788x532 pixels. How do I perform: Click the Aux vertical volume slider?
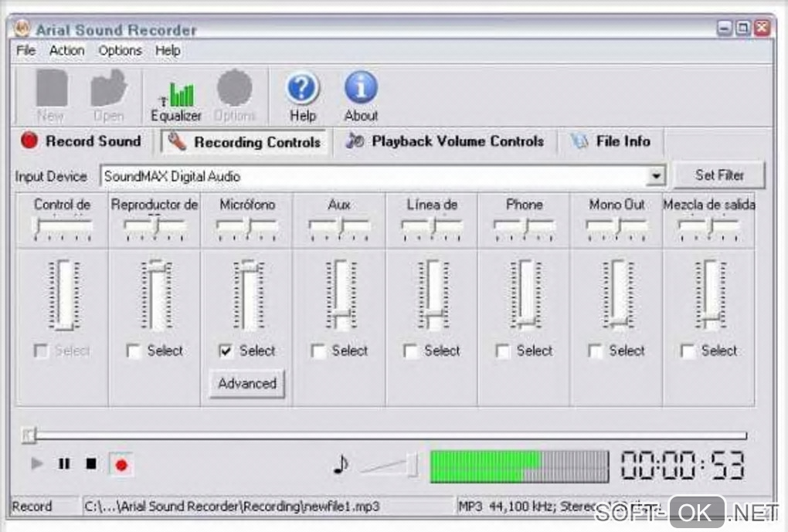click(x=340, y=295)
